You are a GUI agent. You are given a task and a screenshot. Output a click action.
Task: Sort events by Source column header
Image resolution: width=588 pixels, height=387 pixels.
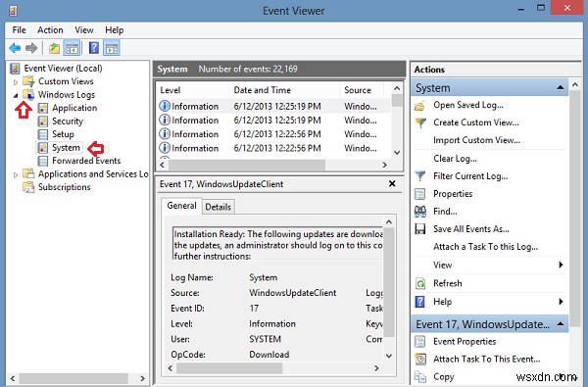362,90
